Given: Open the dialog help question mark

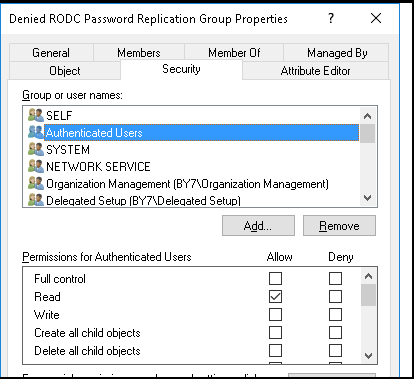Looking at the screenshot, I should [x=331, y=18].
